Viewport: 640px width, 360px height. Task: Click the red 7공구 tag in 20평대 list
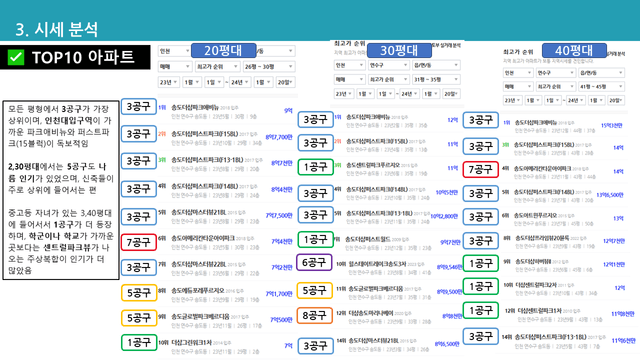click(139, 242)
